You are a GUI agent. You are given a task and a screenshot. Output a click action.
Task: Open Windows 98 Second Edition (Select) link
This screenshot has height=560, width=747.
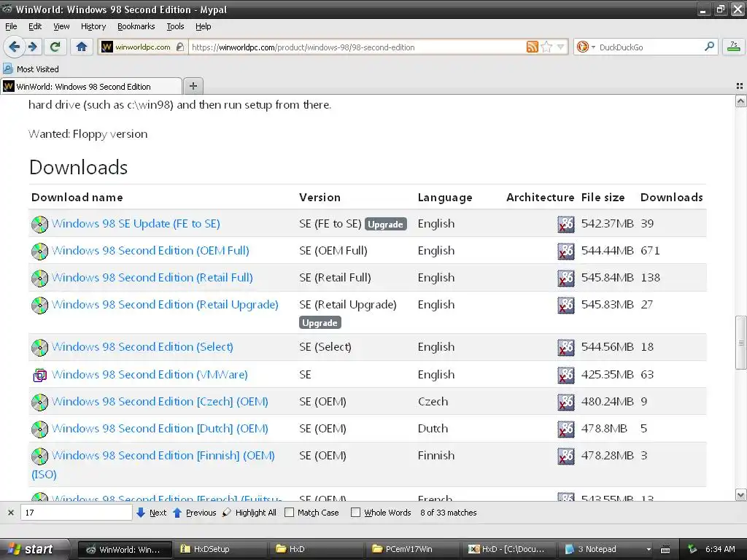pos(142,347)
